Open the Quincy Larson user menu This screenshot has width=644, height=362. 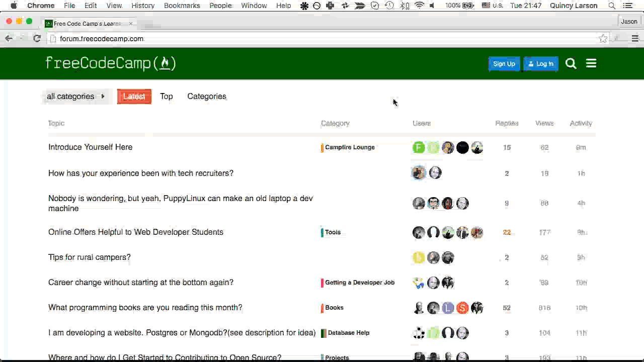(574, 6)
